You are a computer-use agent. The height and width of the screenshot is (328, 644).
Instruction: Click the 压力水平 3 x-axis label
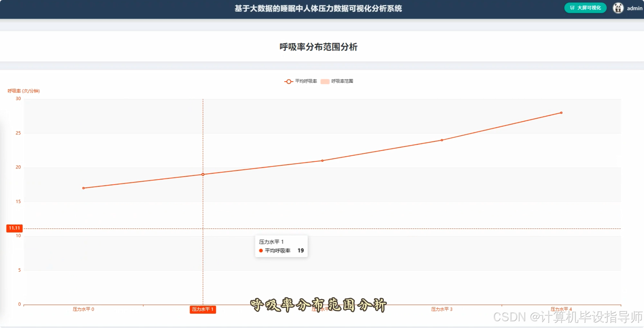click(x=442, y=309)
